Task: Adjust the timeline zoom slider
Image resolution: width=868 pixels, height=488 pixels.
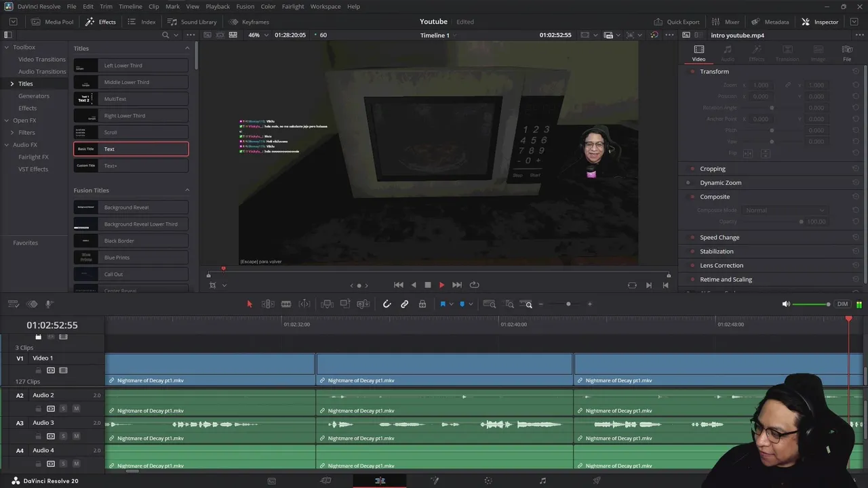Action: (x=568, y=304)
